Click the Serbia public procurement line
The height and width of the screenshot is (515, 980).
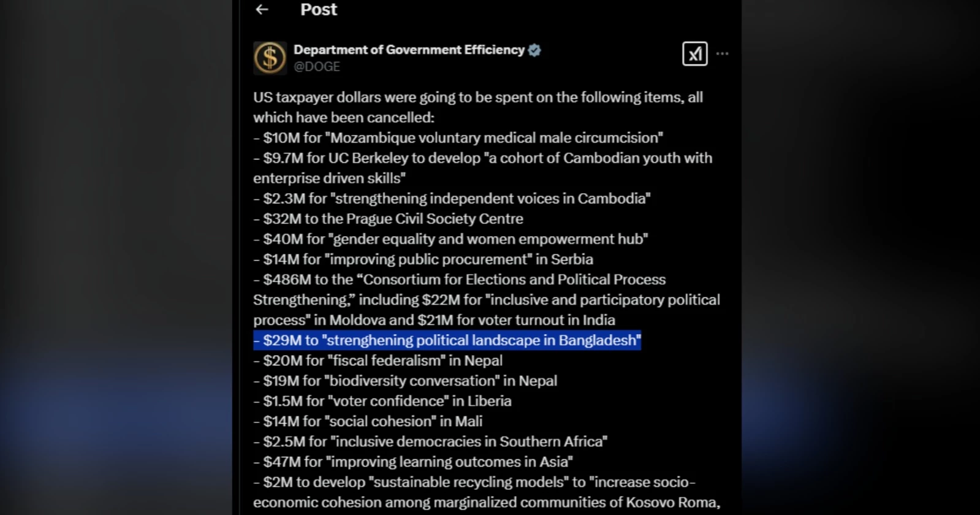pyautogui.click(x=423, y=259)
